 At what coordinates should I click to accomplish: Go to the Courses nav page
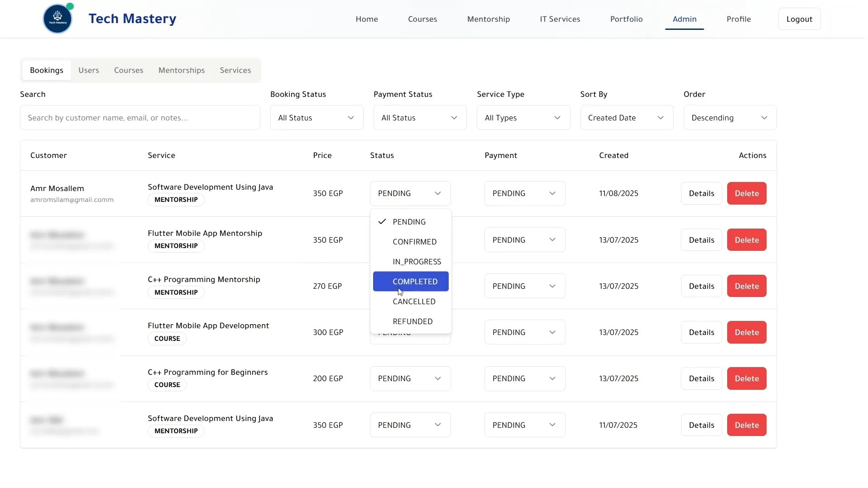pos(422,19)
